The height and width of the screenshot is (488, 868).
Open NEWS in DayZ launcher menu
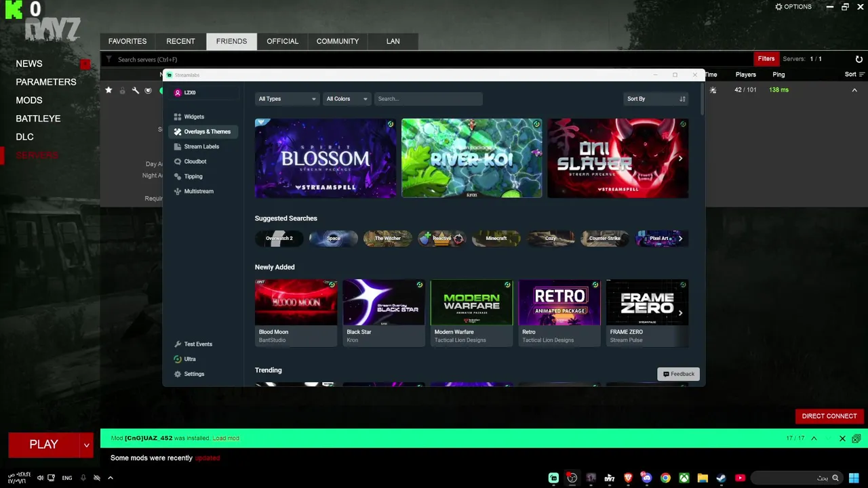coord(29,64)
